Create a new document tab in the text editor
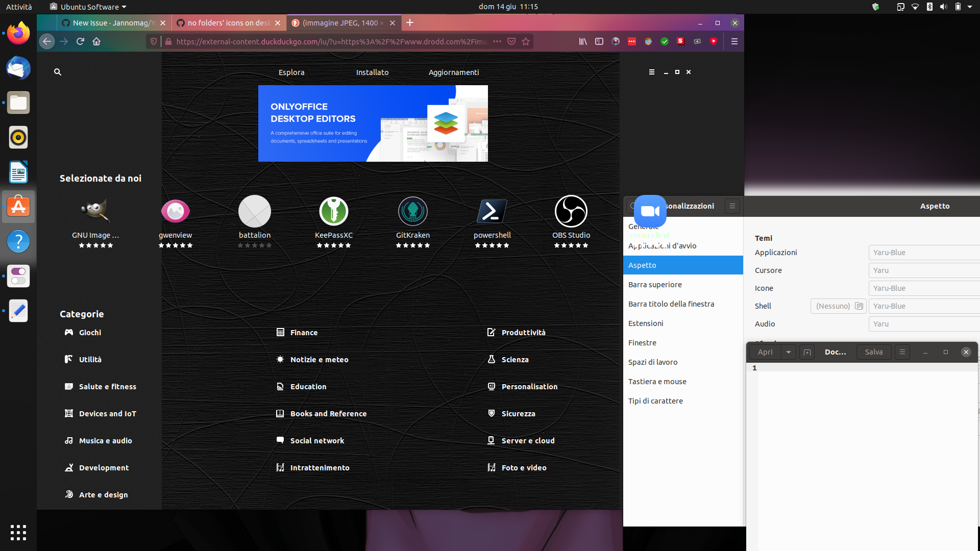980x551 pixels. click(806, 352)
